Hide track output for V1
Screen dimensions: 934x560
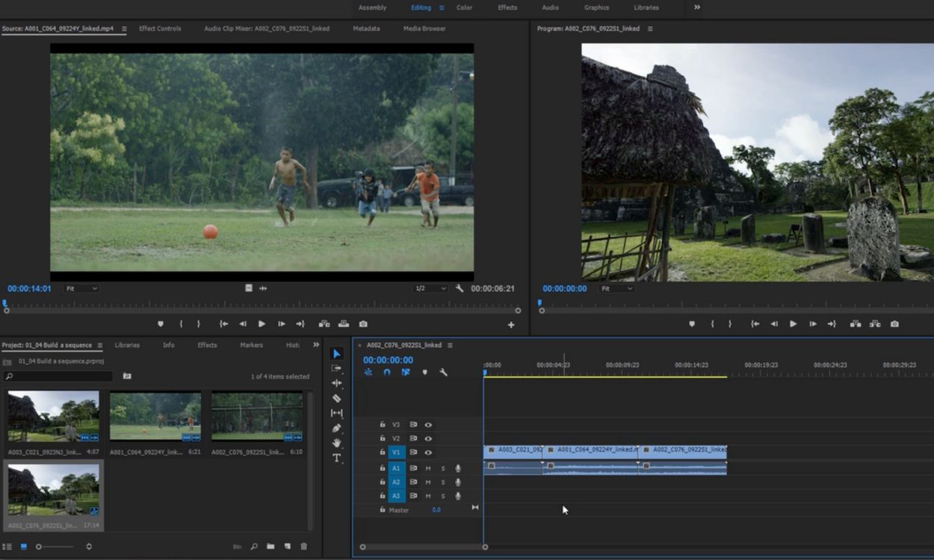[428, 451]
